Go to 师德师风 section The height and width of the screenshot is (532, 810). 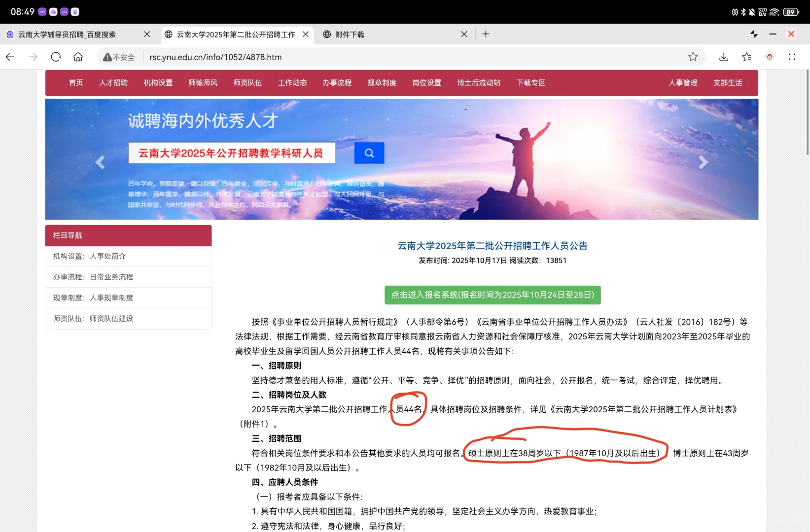(x=203, y=83)
